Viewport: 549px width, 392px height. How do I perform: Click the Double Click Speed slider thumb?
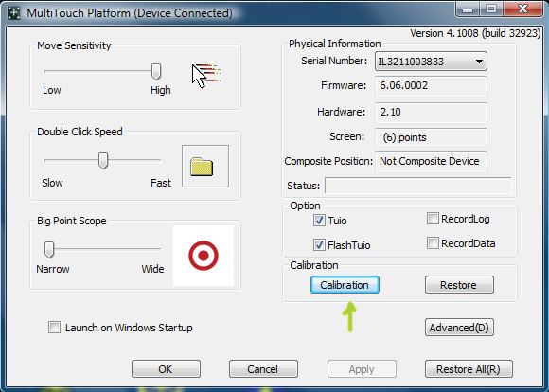103,161
